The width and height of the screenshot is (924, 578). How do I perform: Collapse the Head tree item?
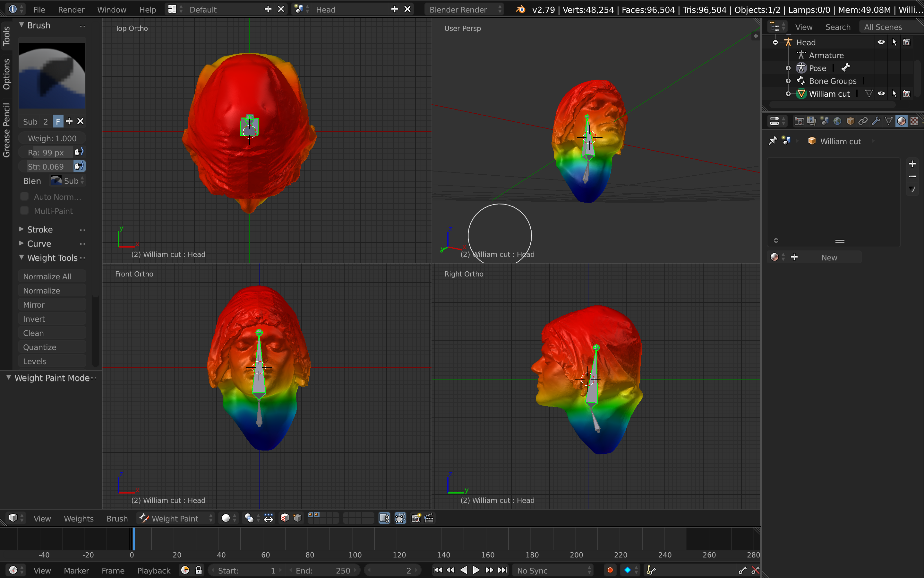click(775, 42)
